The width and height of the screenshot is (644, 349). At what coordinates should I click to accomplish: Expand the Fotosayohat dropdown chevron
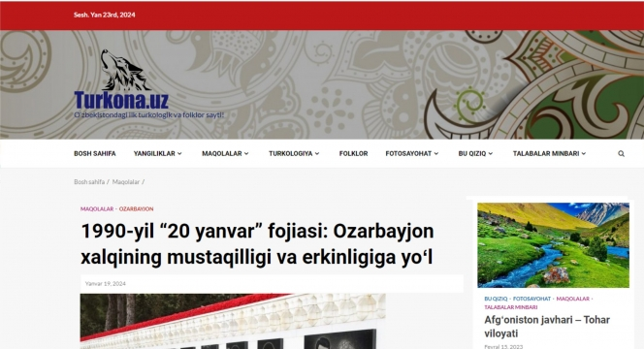tap(436, 153)
